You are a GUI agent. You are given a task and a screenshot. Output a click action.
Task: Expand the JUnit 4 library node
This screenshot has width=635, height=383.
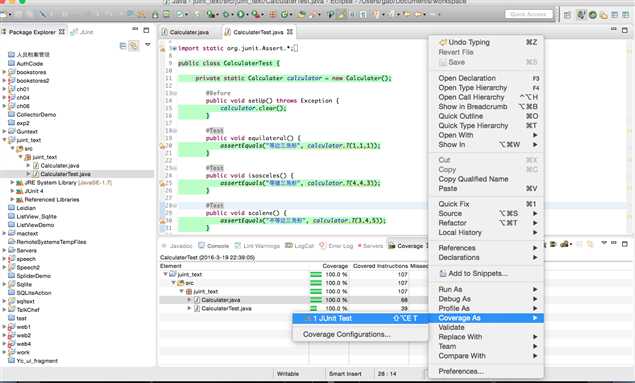point(12,191)
